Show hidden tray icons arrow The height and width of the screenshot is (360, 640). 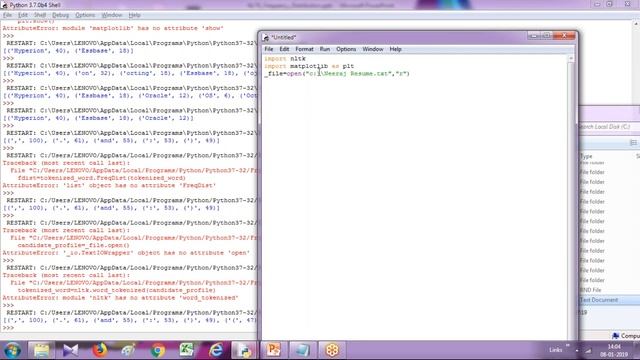coord(577,351)
